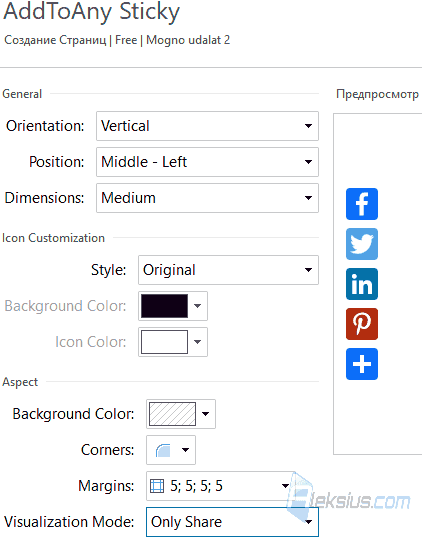Viewport: 422px width, 543px height.
Task: Click the Visualization Mode label
Action: [69, 522]
